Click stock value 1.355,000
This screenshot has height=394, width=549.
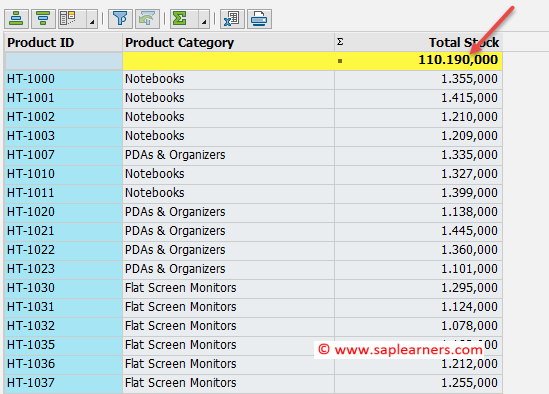click(469, 79)
